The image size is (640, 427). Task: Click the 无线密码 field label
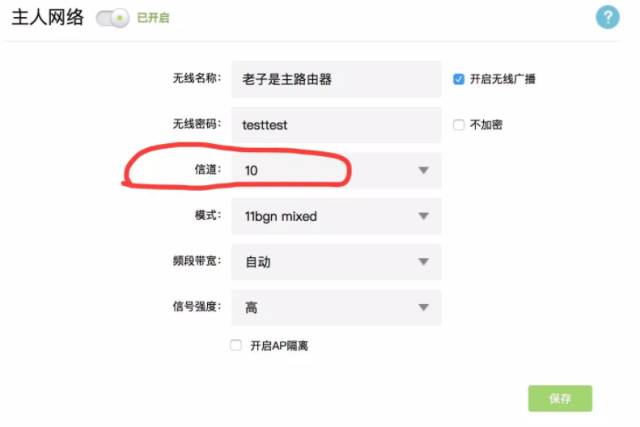tap(197, 124)
